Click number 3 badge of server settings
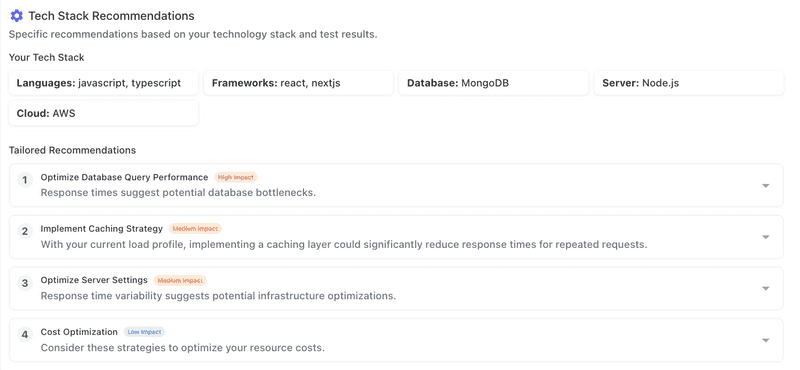800x370 pixels. point(25,283)
